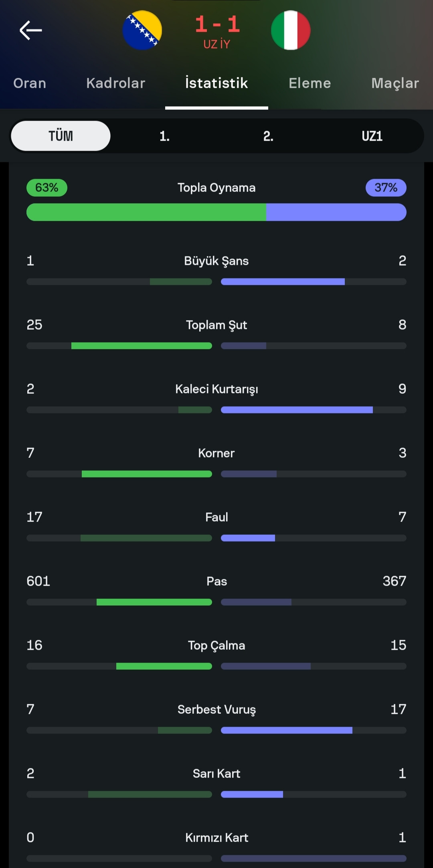The height and width of the screenshot is (868, 433).
Task: Tap the Toplam Şut stat label
Action: pyautogui.click(x=216, y=325)
